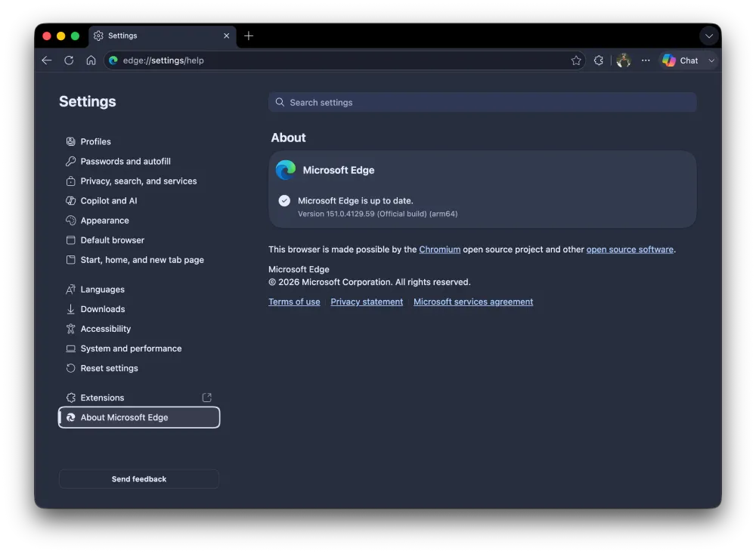Open the home page icon

pyautogui.click(x=91, y=60)
